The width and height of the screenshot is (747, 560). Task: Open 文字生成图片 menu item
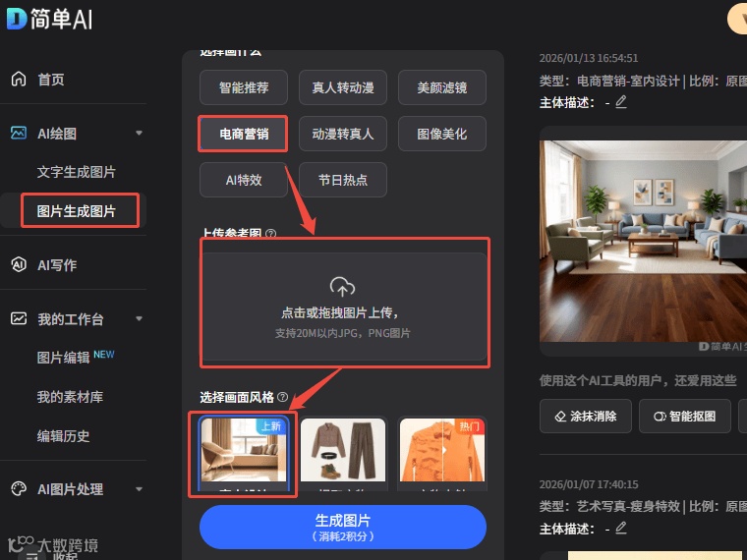tap(77, 172)
